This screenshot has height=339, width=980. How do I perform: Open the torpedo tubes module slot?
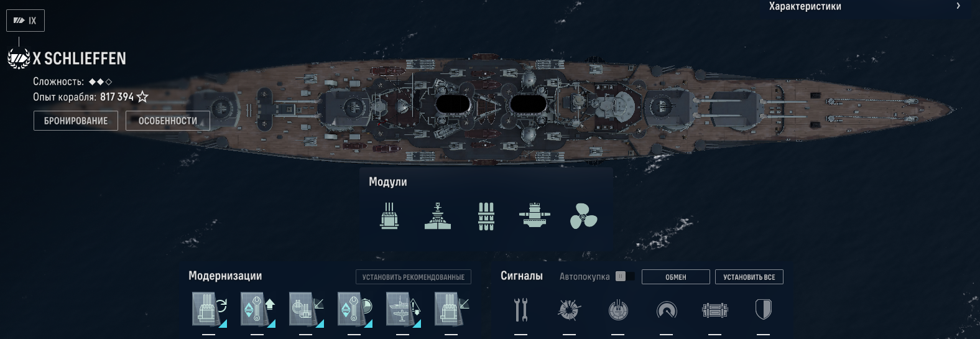(486, 216)
